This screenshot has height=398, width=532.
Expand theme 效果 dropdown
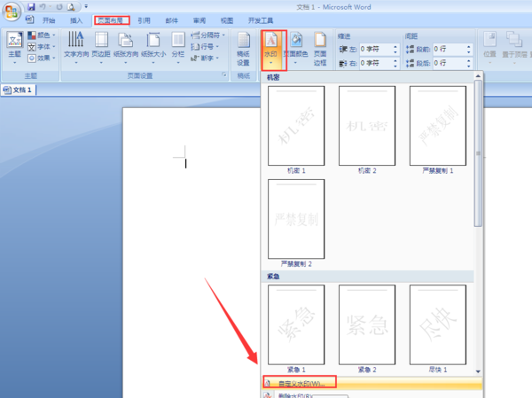pos(42,58)
